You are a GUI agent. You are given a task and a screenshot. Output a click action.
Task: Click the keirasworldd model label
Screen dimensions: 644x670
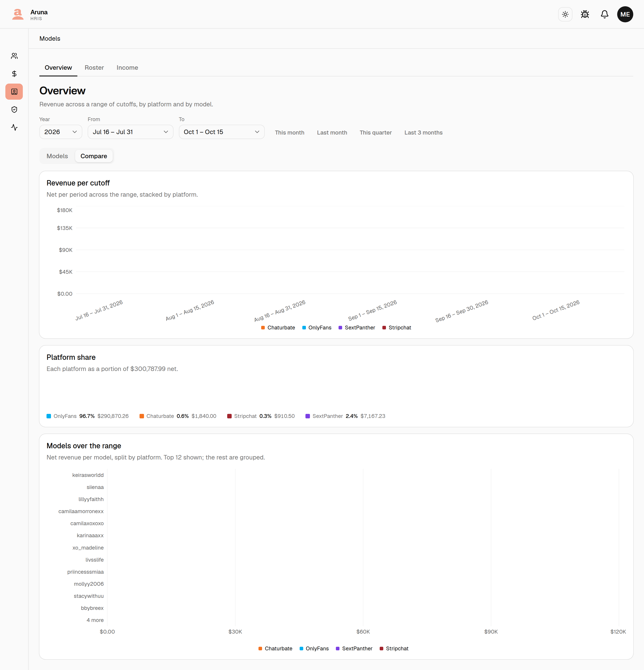pyautogui.click(x=88, y=475)
